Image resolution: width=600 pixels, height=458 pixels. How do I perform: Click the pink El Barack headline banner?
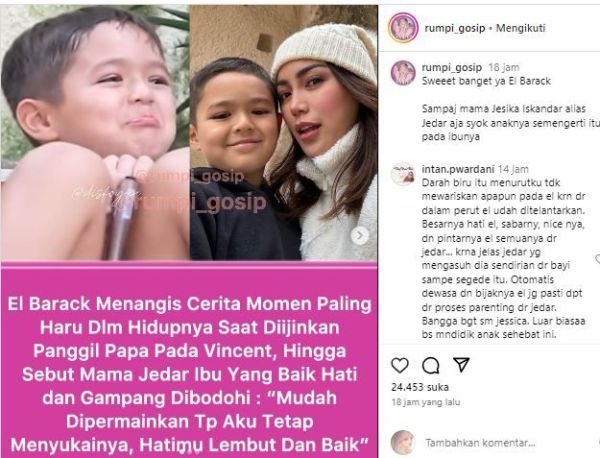(189, 360)
